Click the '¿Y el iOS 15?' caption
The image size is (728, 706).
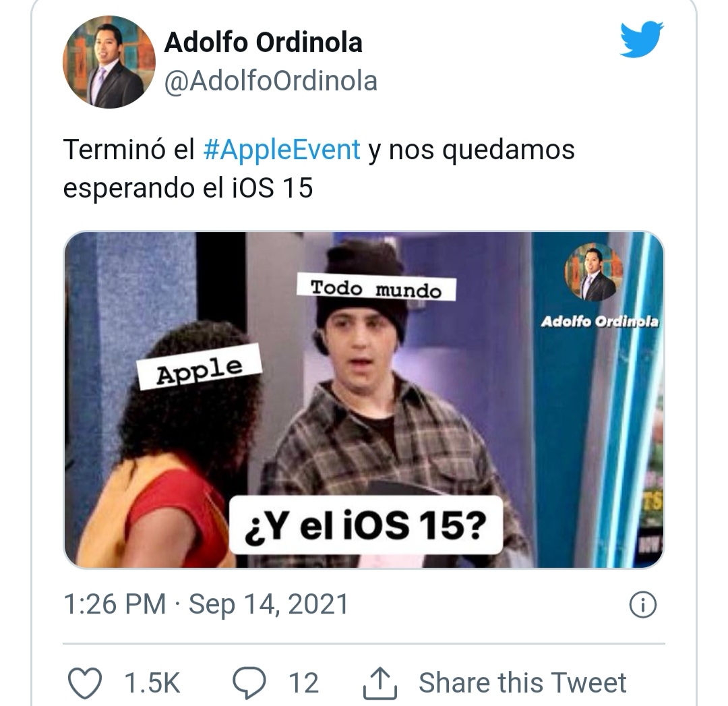click(x=366, y=525)
